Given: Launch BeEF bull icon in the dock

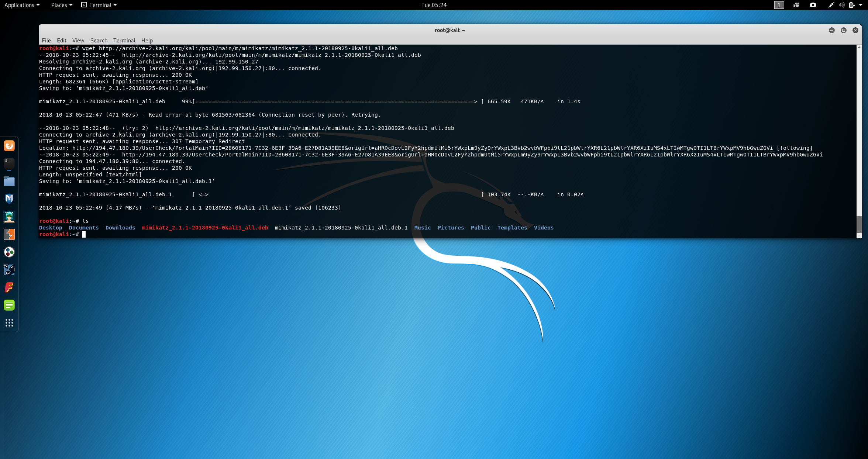Looking at the screenshot, I should [9, 270].
